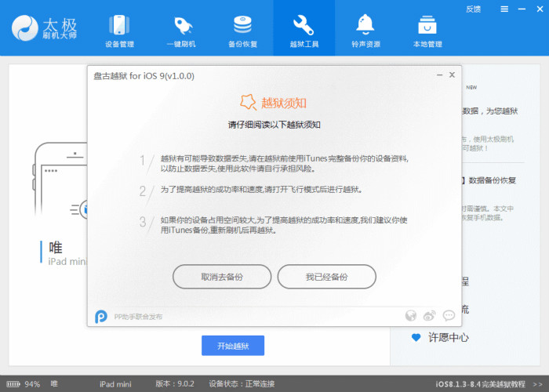This screenshot has width=549, height=392.
Task: Open the website globe icon in dialog footer
Action: tap(411, 316)
